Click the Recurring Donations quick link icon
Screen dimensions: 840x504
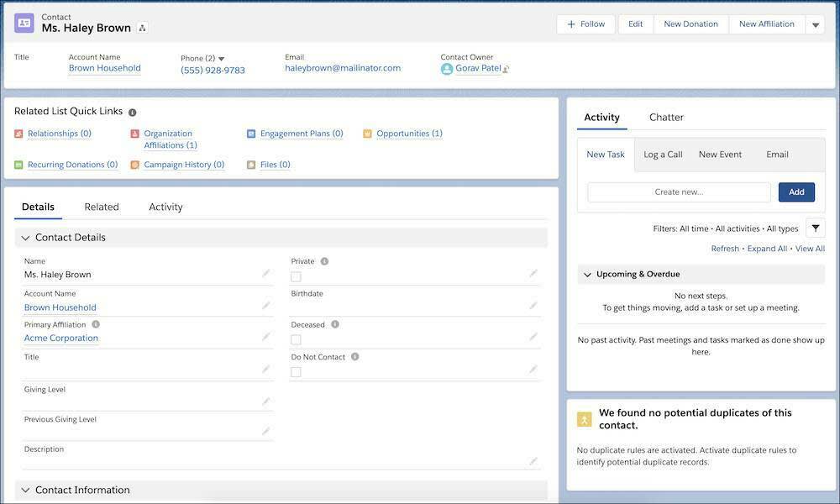point(18,165)
